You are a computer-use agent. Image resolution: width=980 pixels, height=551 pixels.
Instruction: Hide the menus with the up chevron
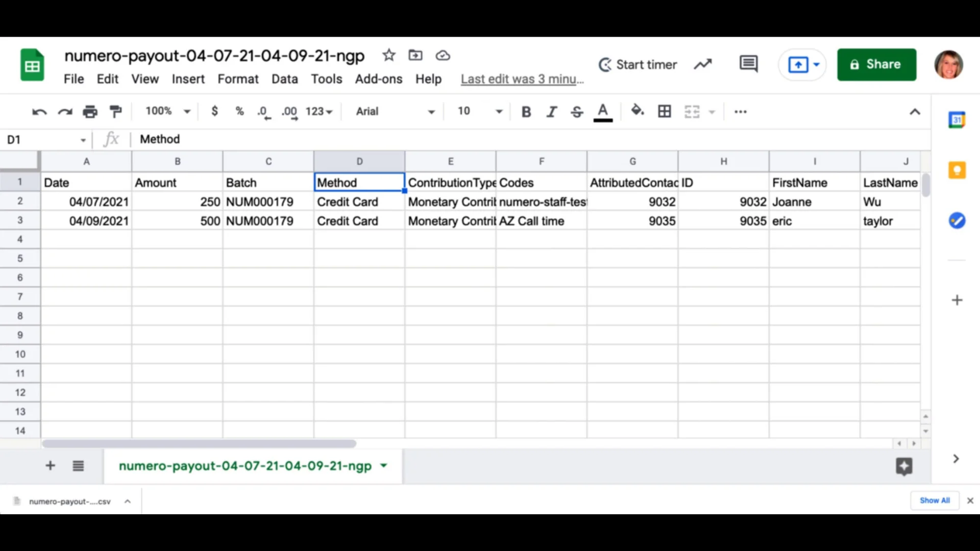pos(915,112)
